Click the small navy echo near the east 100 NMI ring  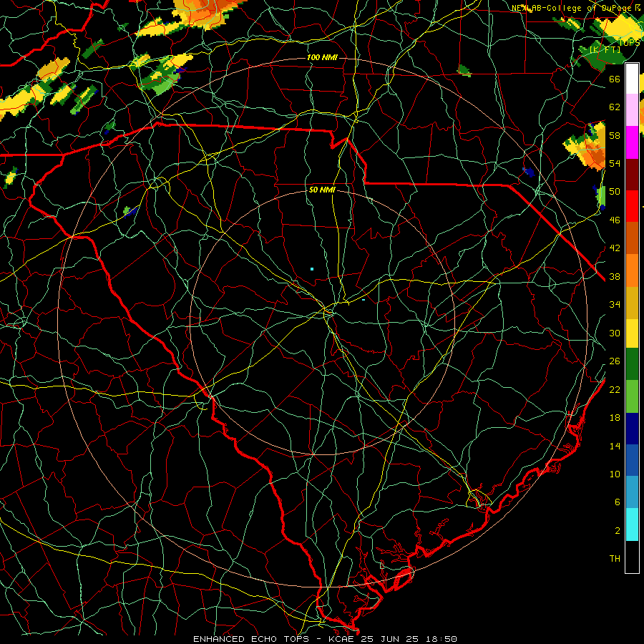(x=529, y=172)
